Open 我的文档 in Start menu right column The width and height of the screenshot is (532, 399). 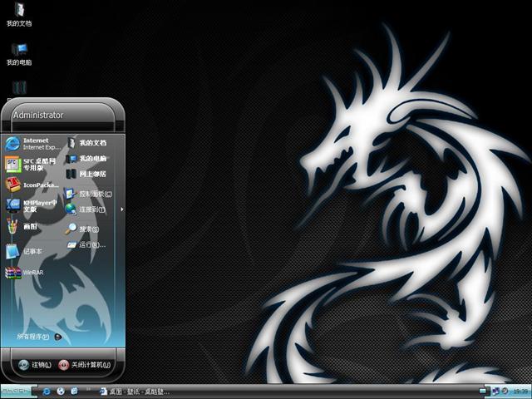pyautogui.click(x=86, y=143)
